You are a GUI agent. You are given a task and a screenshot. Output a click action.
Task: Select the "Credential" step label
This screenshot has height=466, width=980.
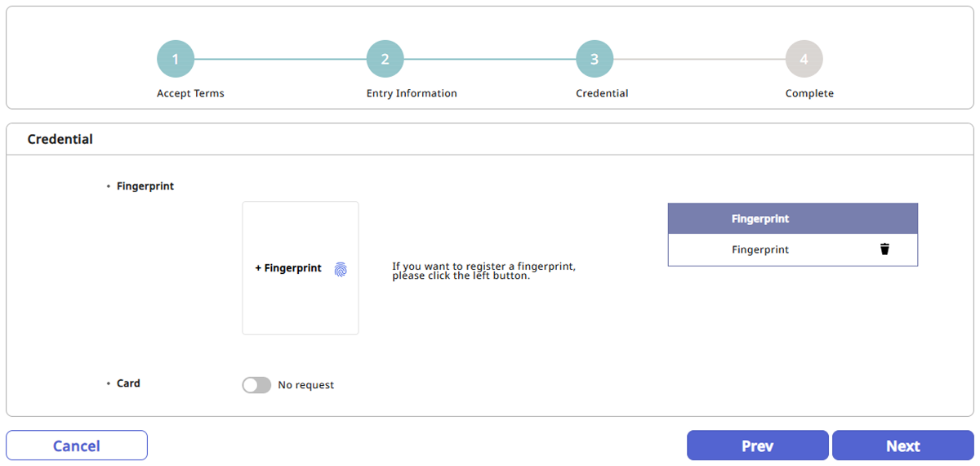click(x=602, y=93)
